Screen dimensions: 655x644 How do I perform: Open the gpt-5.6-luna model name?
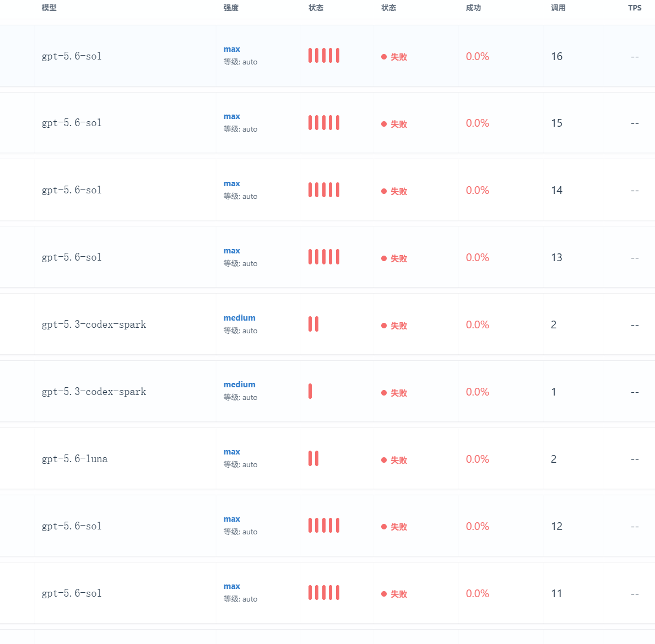pos(74,459)
